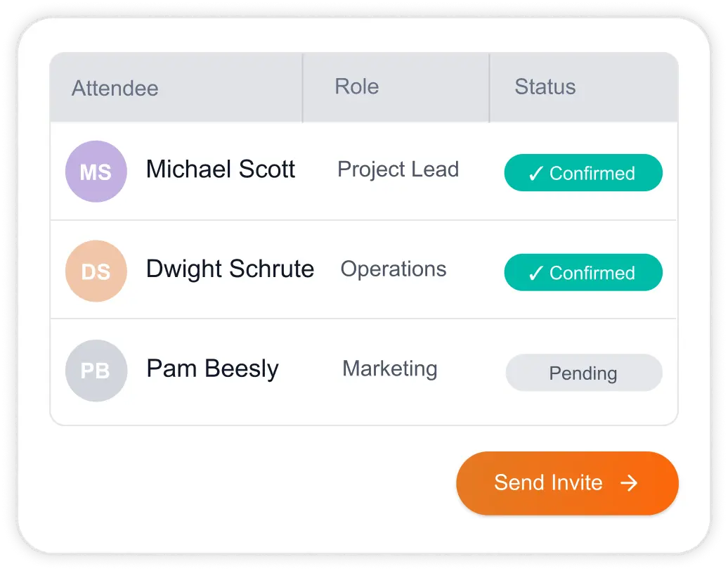Select the name Michael Scott

coord(221,169)
